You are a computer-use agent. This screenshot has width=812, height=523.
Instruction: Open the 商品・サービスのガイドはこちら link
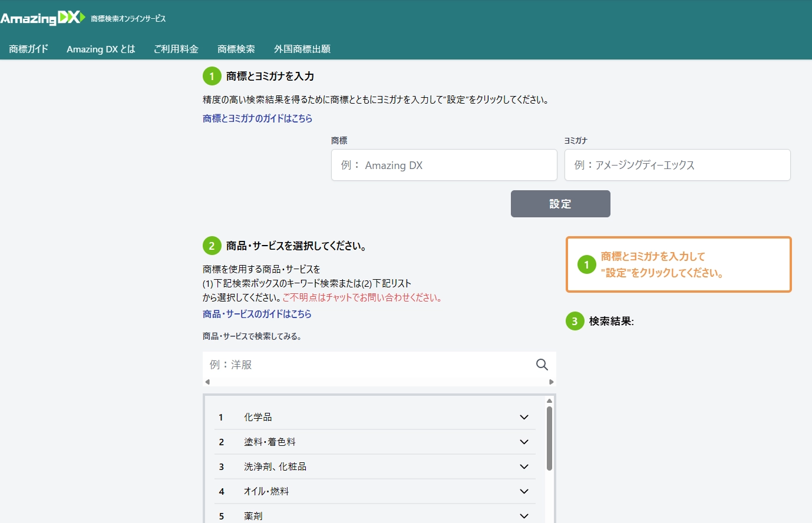257,314
